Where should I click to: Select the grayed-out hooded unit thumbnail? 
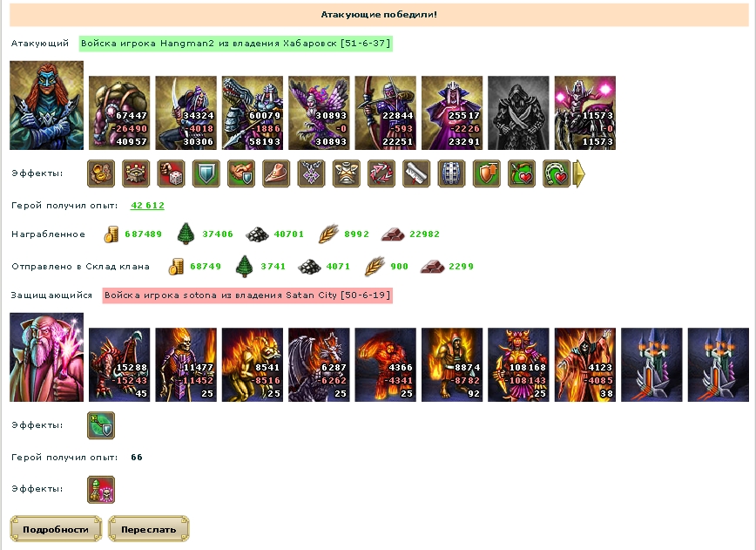pyautogui.click(x=518, y=113)
